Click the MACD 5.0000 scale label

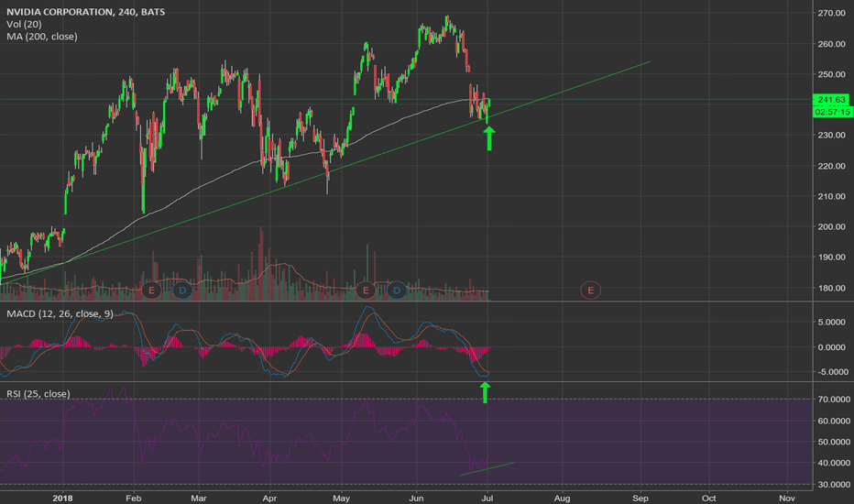[x=833, y=322]
